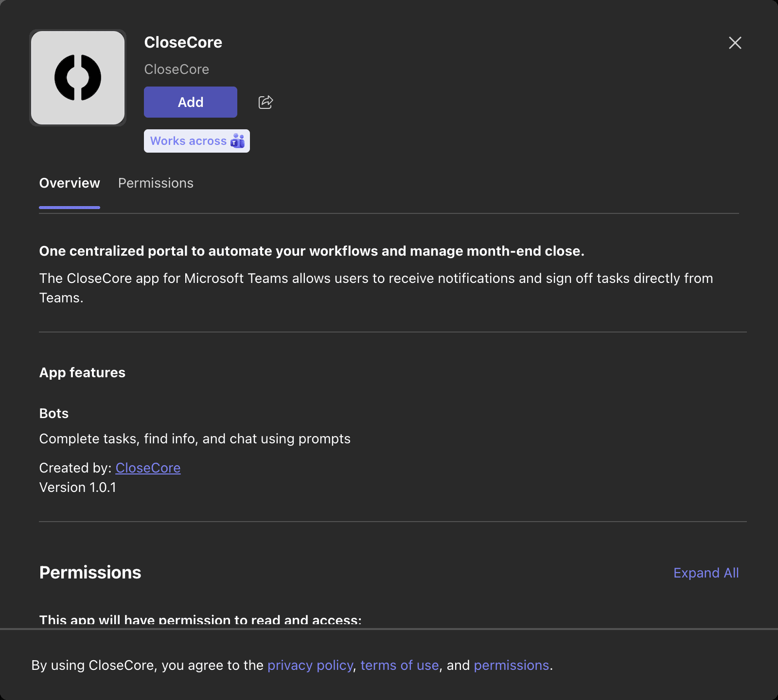
Task: Click the CloseCore app title
Action: click(x=183, y=42)
